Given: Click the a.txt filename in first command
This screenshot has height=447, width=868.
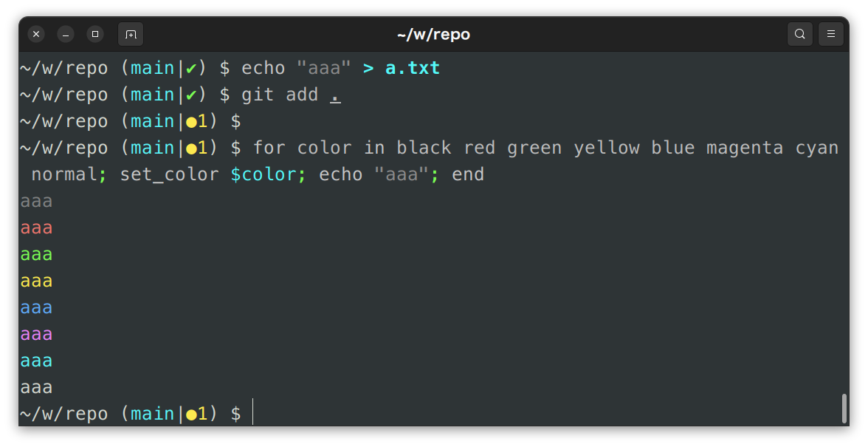Looking at the screenshot, I should tap(413, 68).
